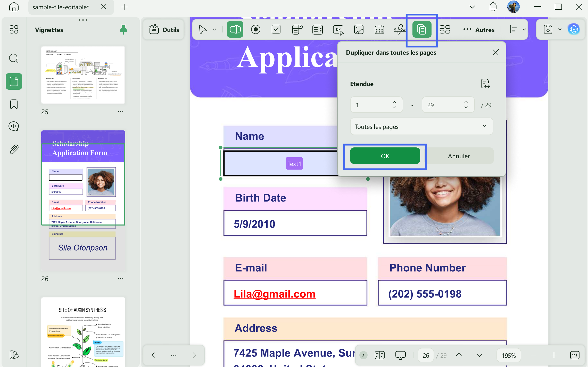Select the List box form tool

point(318,29)
